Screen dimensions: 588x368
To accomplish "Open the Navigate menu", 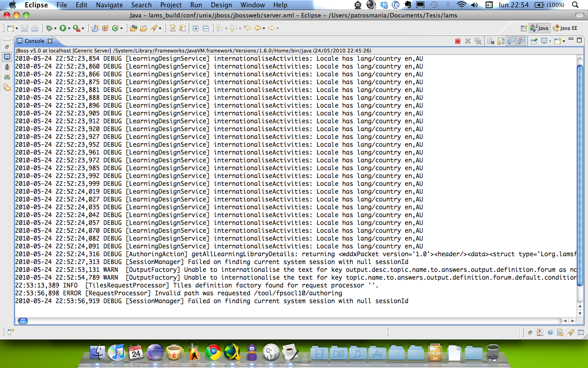I will (x=109, y=5).
